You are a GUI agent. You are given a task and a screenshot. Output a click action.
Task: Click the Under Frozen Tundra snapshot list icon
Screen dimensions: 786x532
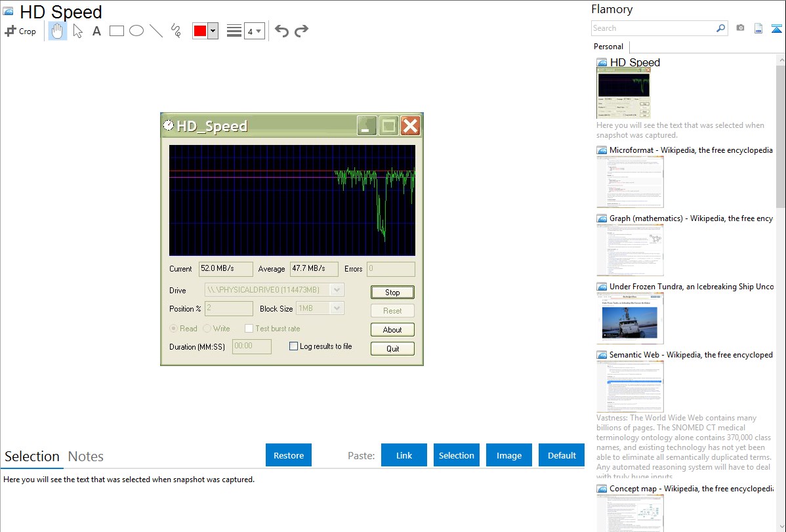tap(602, 287)
